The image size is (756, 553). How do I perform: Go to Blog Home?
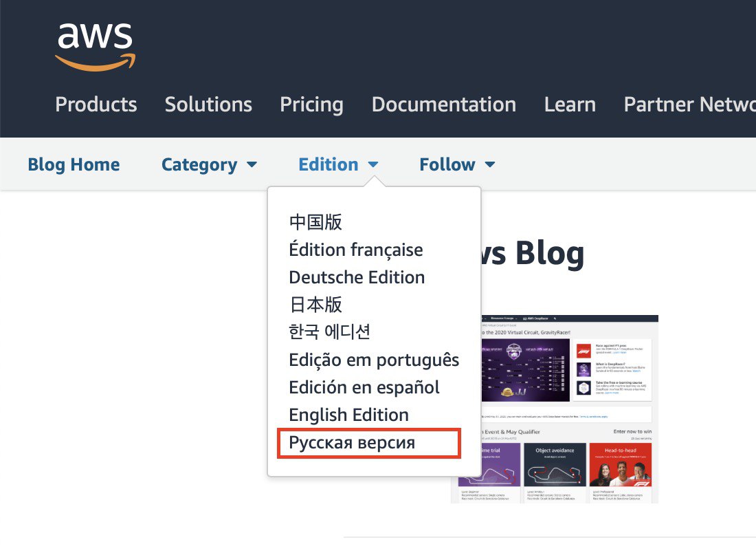pos(74,164)
